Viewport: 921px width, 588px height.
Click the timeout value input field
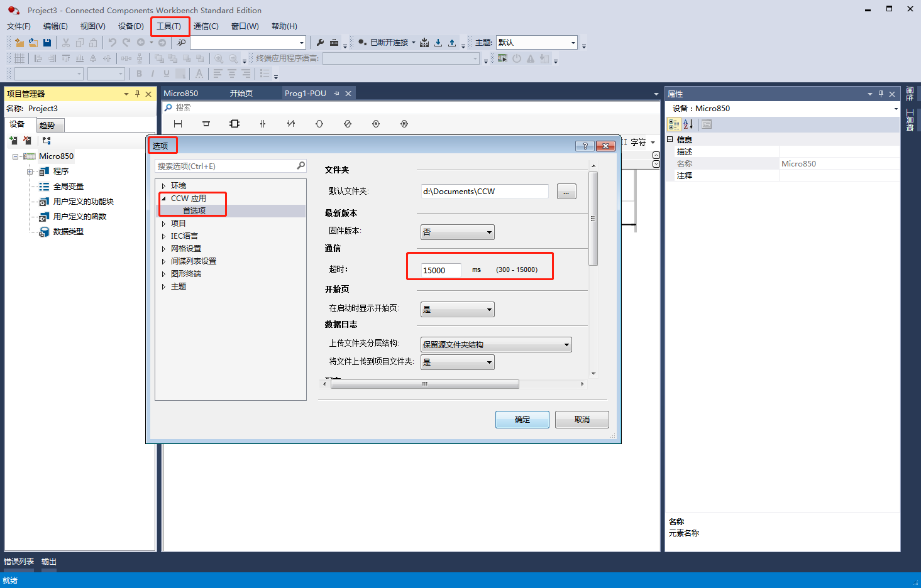[x=441, y=270]
